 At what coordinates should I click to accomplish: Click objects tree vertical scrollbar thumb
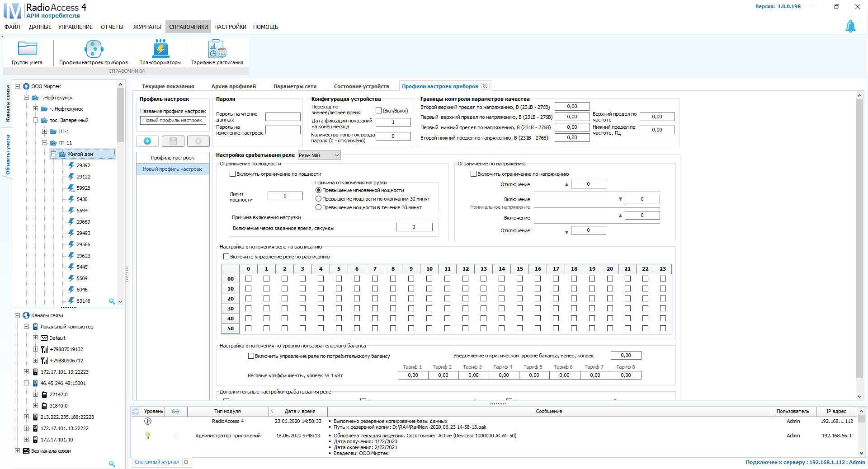(120, 115)
